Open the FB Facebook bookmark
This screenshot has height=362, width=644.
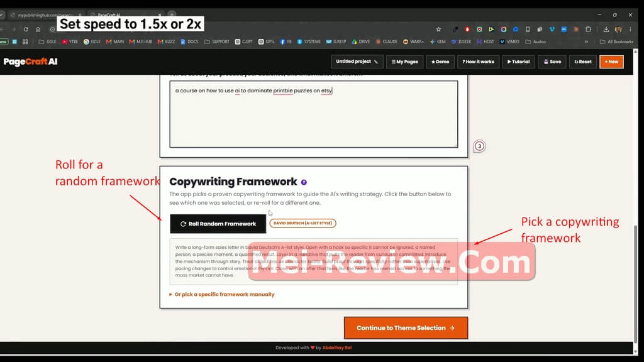(286, 41)
